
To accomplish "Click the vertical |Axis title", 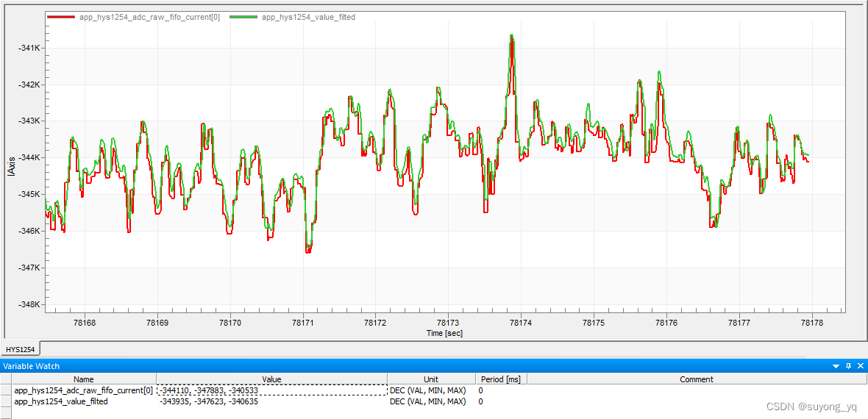I will pos(10,168).
